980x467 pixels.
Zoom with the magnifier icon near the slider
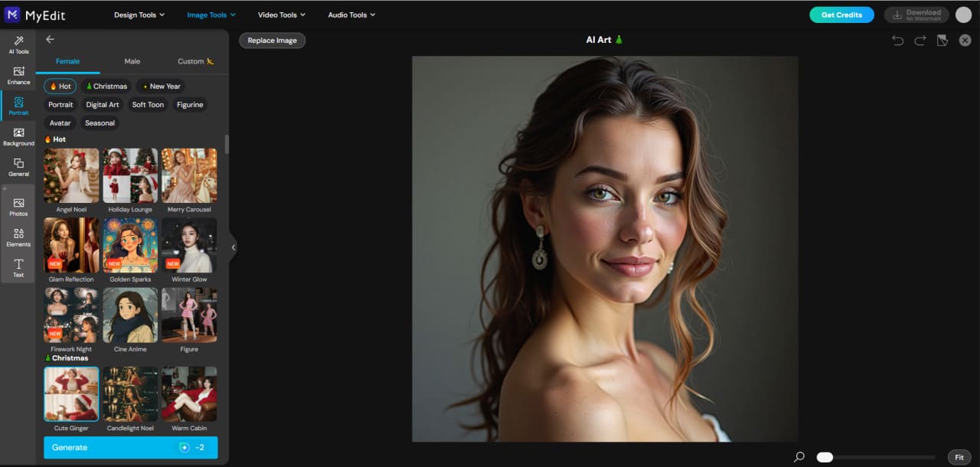pyautogui.click(x=799, y=456)
